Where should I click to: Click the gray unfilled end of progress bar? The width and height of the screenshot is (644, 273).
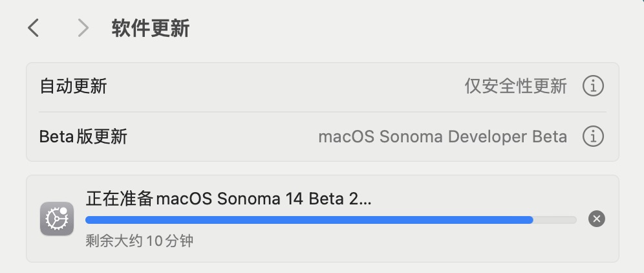[x=555, y=220]
